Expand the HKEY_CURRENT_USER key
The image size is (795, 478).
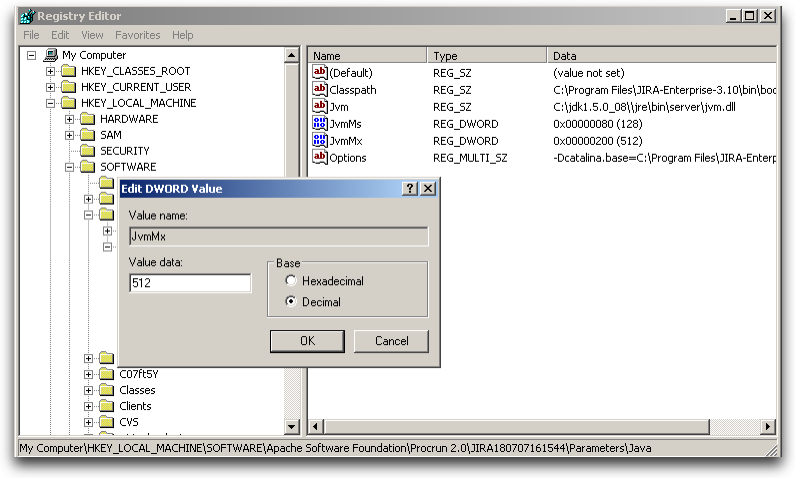coord(51,87)
